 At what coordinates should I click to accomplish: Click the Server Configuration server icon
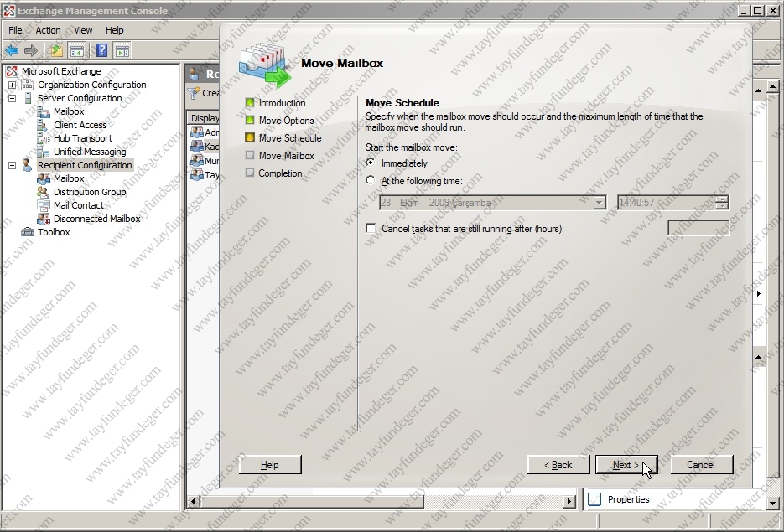pos(28,98)
